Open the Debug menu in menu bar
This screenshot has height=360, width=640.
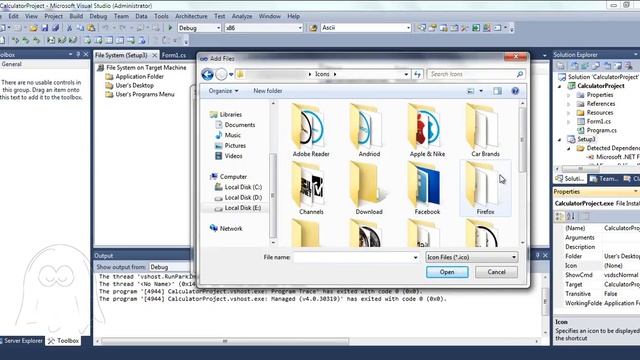tap(98, 16)
